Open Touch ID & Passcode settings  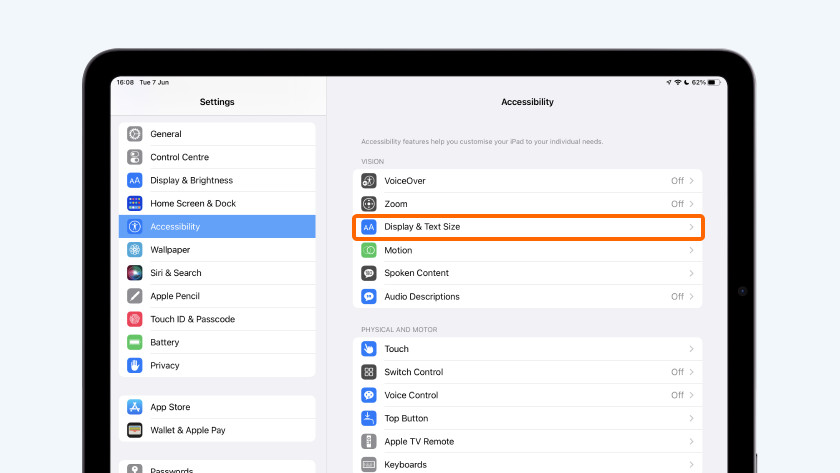tap(192, 319)
